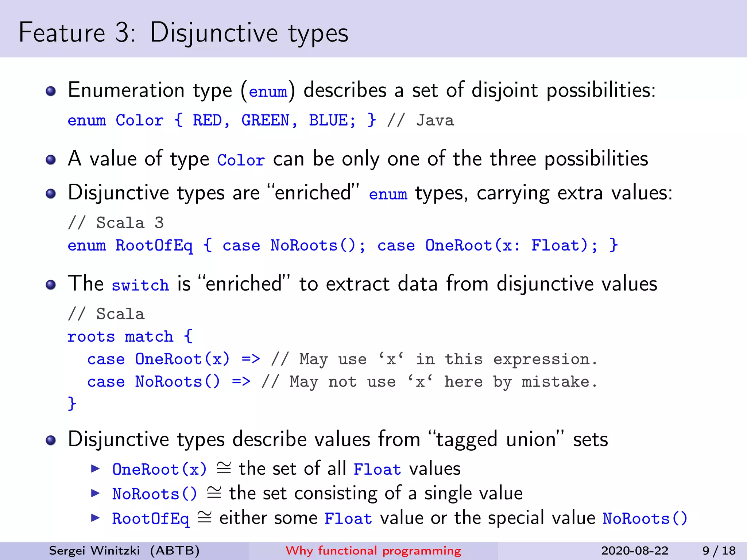Click the slide title 'Feature 3: Disjunctive types'
This screenshot has width=747, height=560.
tap(183, 33)
